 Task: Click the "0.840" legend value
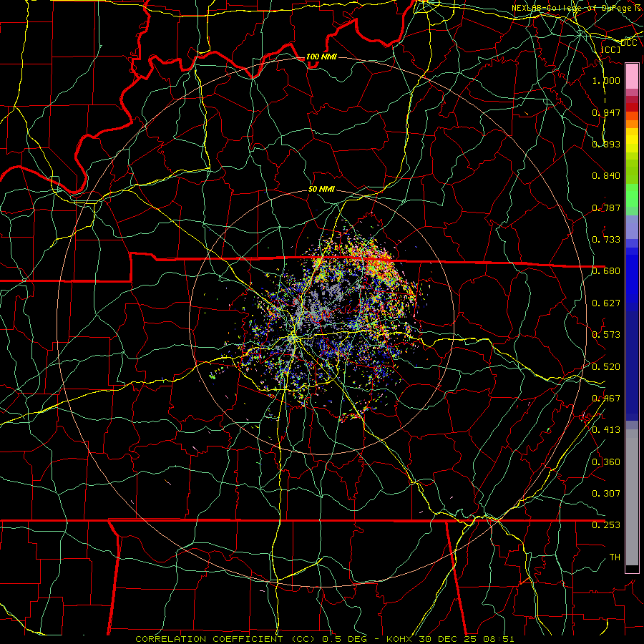pos(606,176)
